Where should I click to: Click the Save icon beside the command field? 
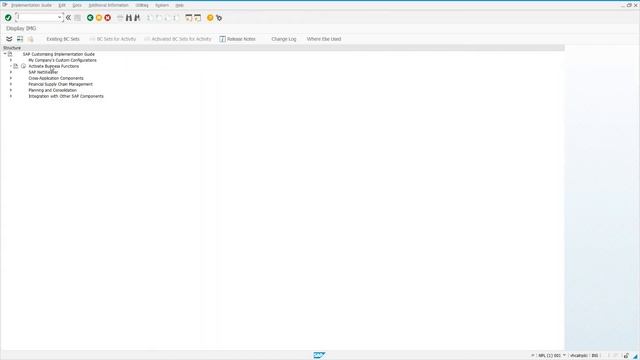click(78, 18)
